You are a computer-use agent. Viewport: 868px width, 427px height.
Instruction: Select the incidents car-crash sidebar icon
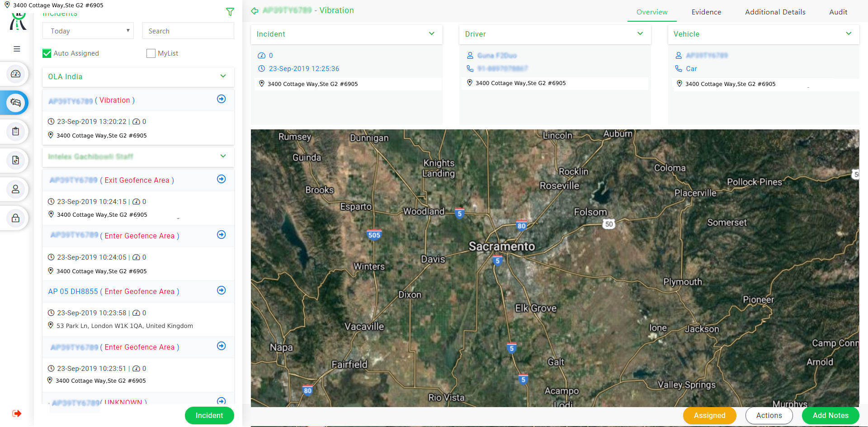point(16,103)
